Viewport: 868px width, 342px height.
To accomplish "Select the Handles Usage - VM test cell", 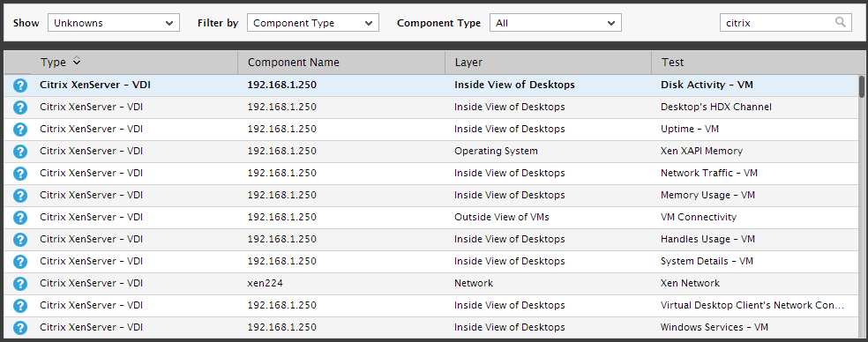I will point(708,239).
